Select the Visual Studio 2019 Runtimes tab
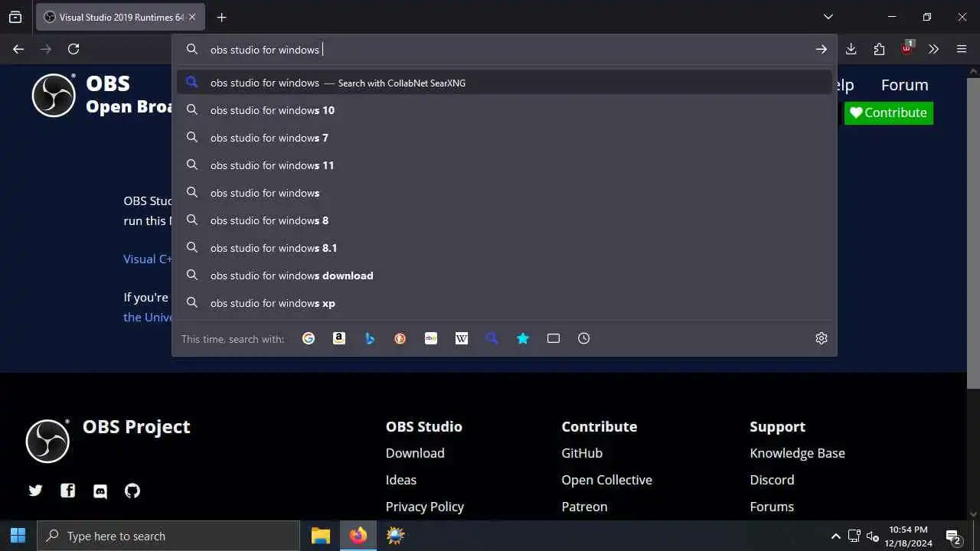980x551 pixels. pos(120,17)
